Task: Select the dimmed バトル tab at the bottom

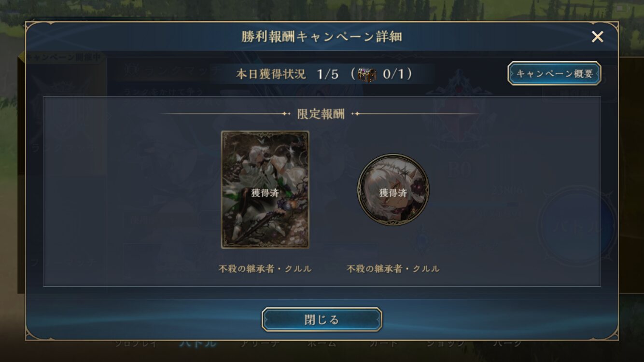Action: (x=198, y=343)
